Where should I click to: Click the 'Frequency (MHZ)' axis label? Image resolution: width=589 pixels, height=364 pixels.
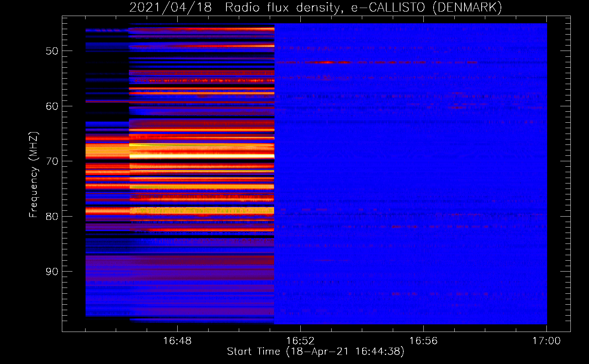33,175
